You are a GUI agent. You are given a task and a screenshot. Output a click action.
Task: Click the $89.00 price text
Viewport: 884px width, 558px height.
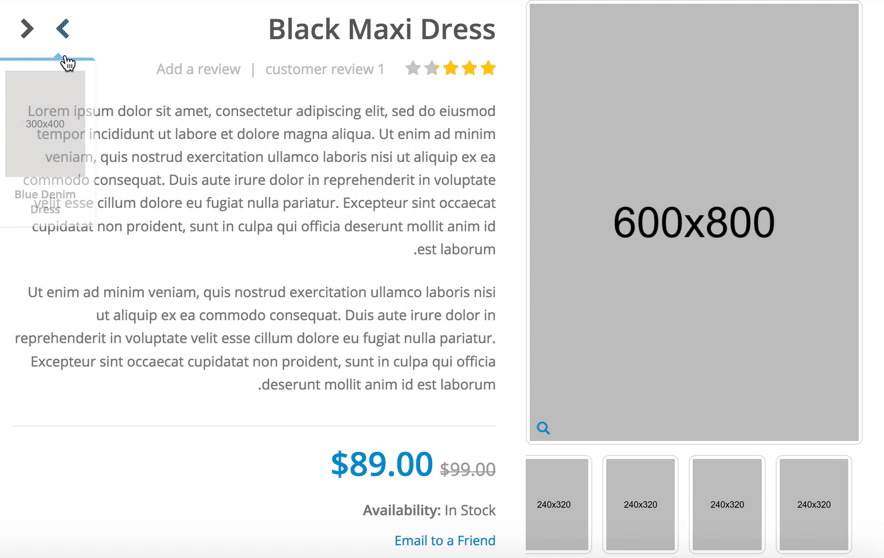point(382,464)
